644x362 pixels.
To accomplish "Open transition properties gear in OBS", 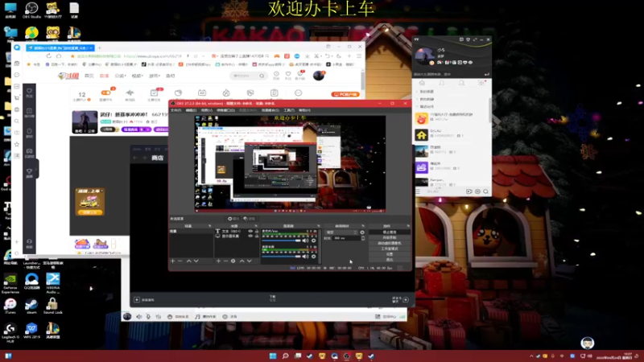I will (x=362, y=232).
